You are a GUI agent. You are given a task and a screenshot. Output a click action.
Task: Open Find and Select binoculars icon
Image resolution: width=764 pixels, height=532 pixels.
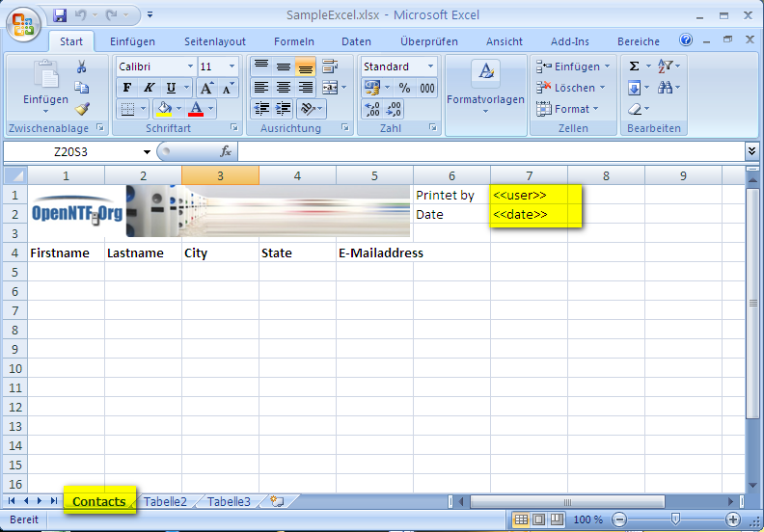click(x=667, y=88)
